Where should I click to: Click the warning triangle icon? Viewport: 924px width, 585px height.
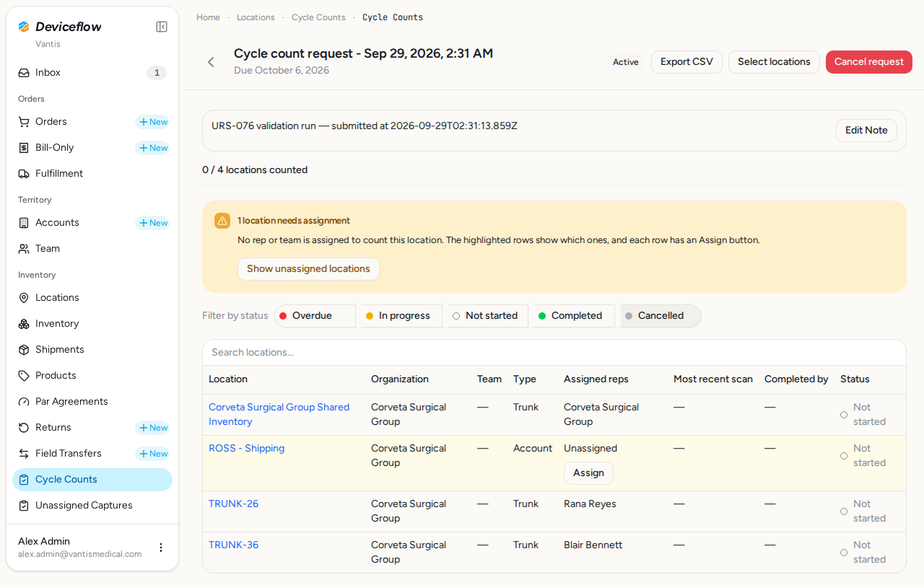point(222,221)
